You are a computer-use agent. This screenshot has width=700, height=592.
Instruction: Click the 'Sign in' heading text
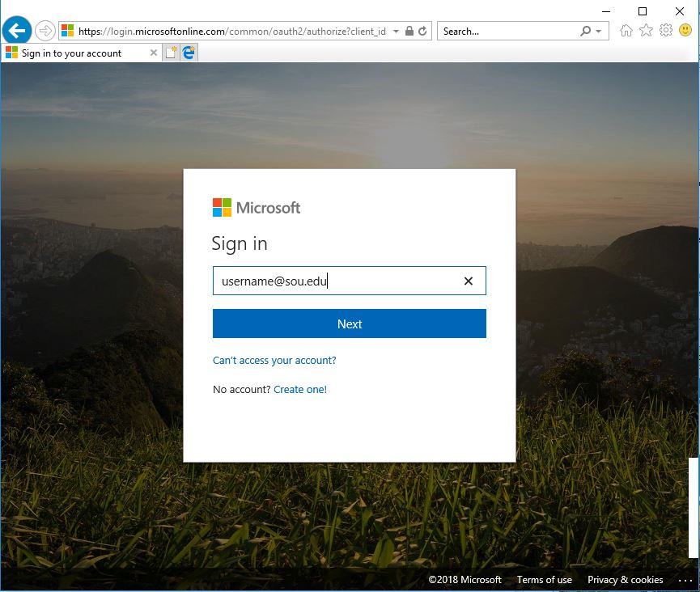coord(240,244)
